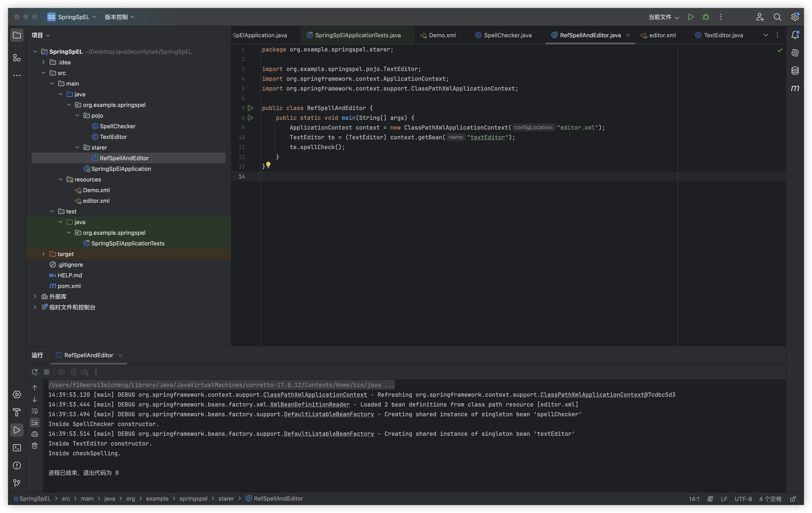
Task: Open the Git branch tool window icon
Action: 16,483
